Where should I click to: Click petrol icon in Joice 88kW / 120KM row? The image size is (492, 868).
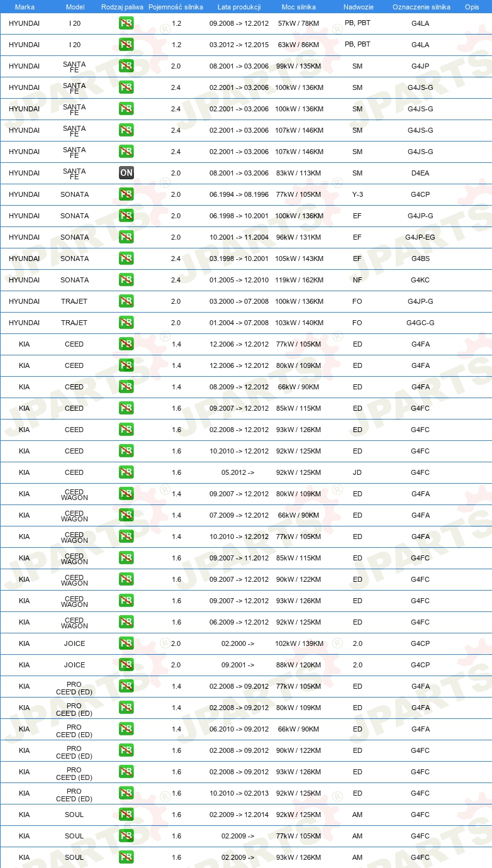click(126, 665)
